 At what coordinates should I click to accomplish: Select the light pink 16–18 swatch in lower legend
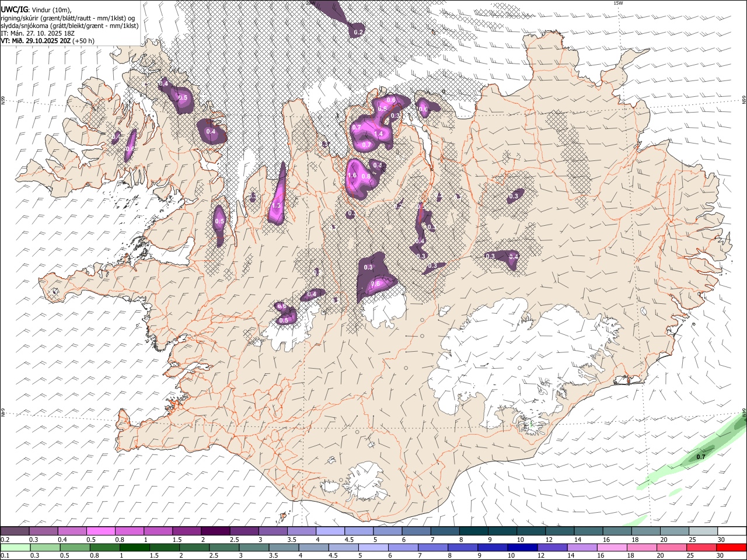tap(612, 547)
